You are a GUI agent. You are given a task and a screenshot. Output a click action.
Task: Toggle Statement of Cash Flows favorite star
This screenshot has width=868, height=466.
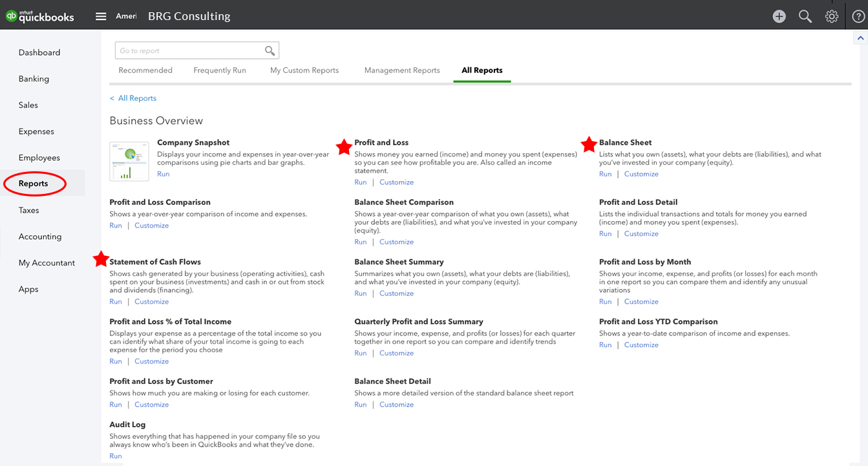pyautogui.click(x=101, y=259)
